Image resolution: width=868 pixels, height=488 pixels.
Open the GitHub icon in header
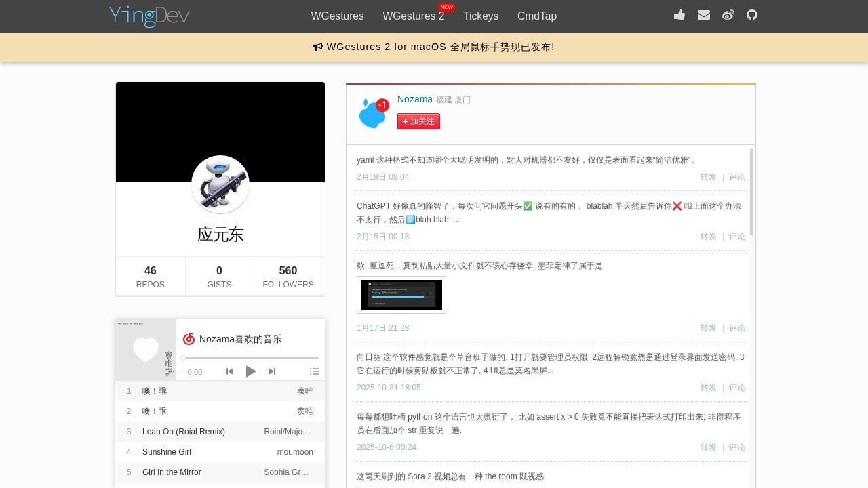(752, 15)
